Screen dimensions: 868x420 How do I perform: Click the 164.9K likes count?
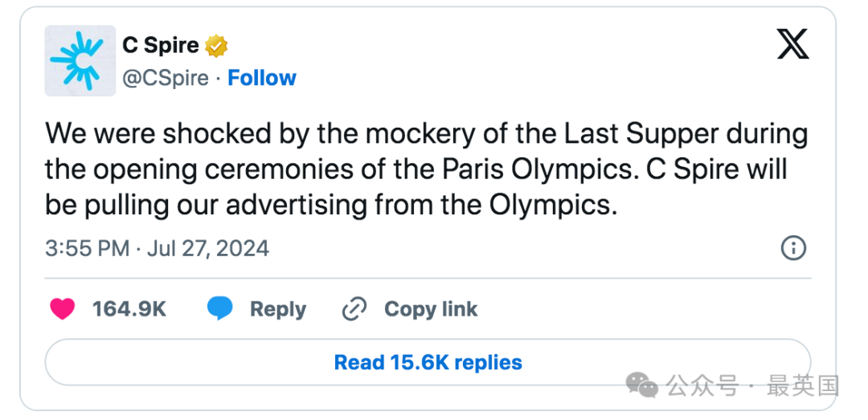click(x=129, y=308)
